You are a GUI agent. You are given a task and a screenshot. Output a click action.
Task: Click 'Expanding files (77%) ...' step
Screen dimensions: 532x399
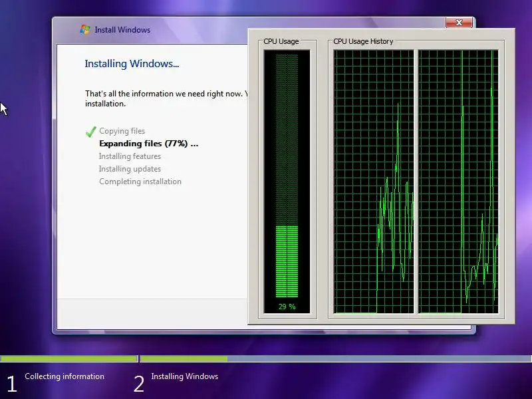[x=148, y=144]
